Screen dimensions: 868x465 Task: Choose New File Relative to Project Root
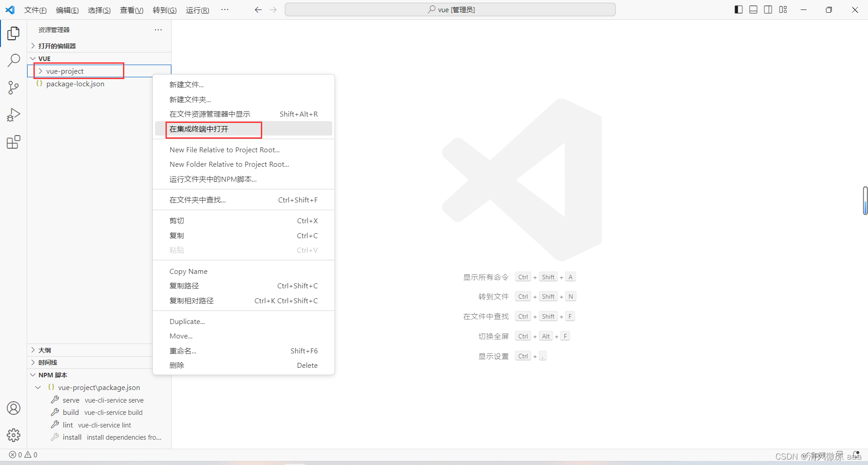pos(244,150)
